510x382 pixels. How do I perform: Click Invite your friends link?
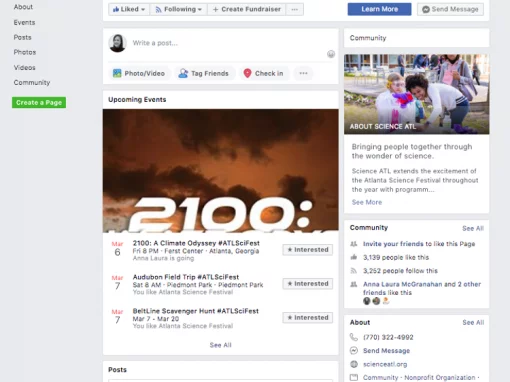coord(393,244)
